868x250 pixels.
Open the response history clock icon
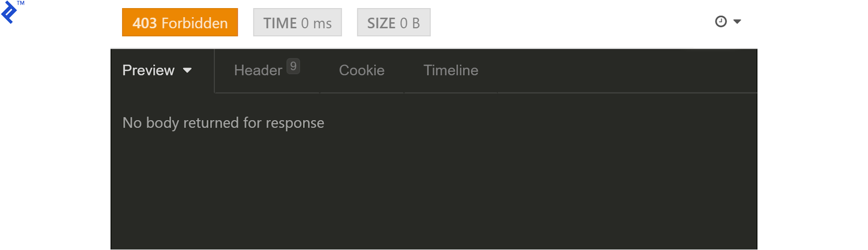[721, 21]
